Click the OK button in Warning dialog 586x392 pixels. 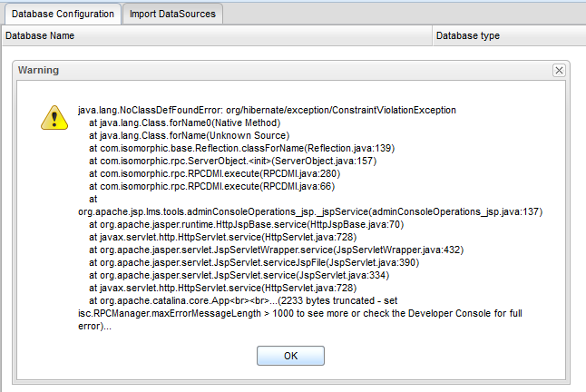pos(290,356)
